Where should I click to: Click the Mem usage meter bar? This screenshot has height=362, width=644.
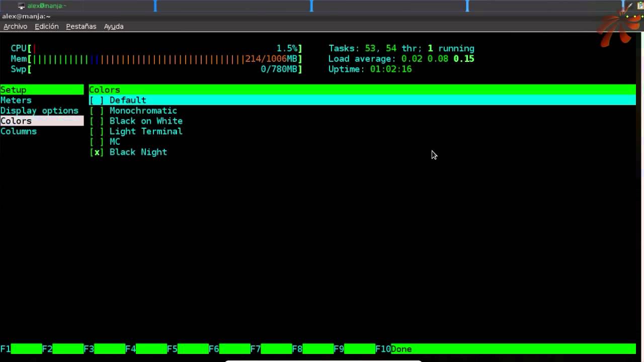pyautogui.click(x=156, y=59)
